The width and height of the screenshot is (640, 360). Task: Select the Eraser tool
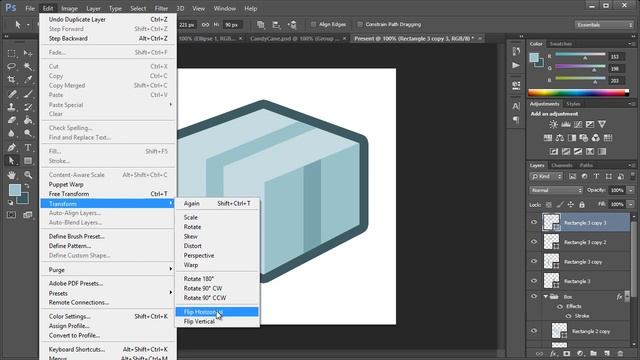coord(11,120)
